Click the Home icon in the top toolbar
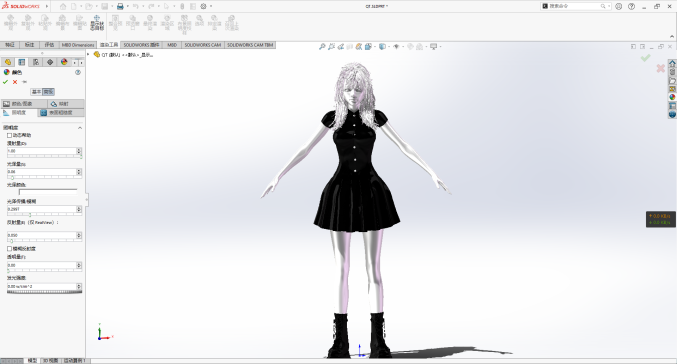The image size is (677, 364). [x=63, y=6]
